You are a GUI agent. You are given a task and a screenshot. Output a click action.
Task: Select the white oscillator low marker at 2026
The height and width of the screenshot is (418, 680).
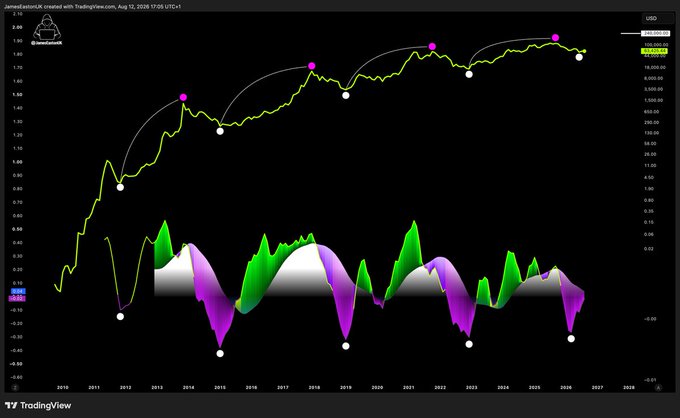point(571,339)
